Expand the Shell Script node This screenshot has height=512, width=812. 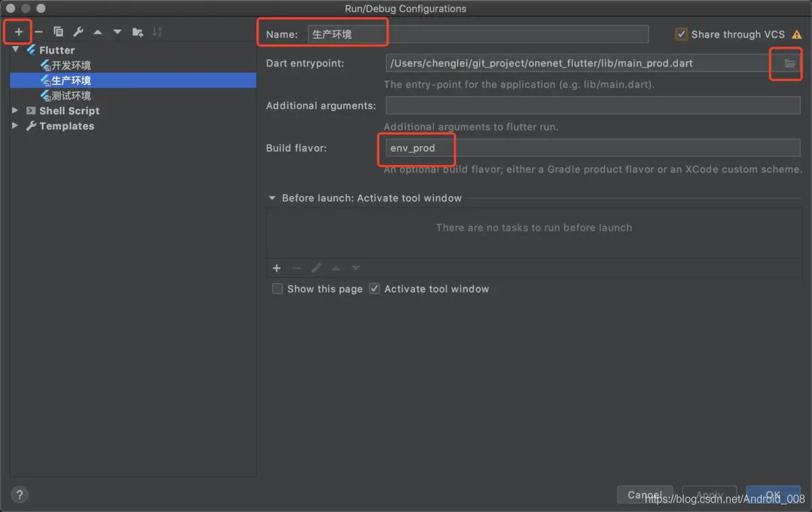coord(16,111)
